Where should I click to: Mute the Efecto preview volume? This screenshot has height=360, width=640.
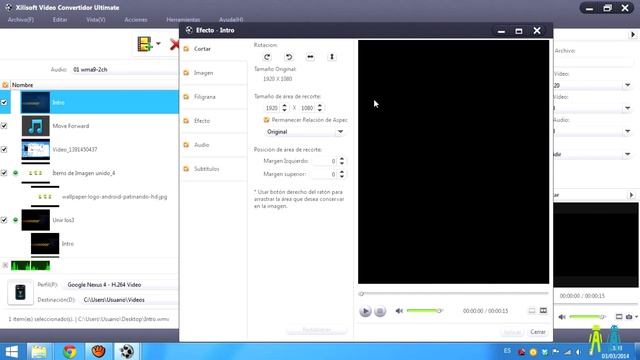click(x=399, y=311)
